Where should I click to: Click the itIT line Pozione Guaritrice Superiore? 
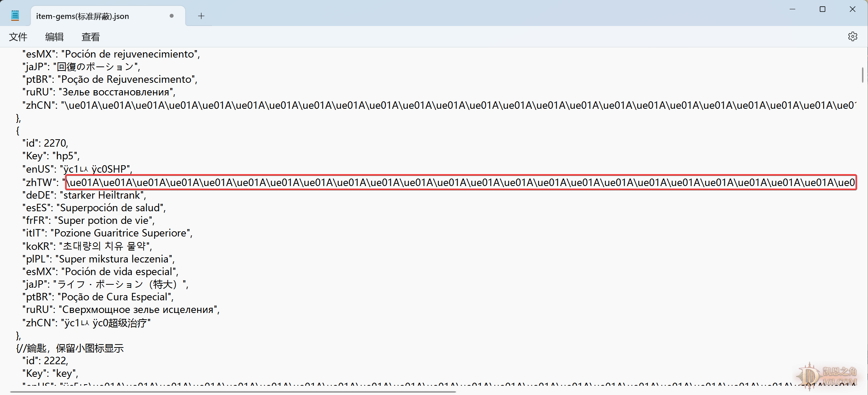pos(107,233)
